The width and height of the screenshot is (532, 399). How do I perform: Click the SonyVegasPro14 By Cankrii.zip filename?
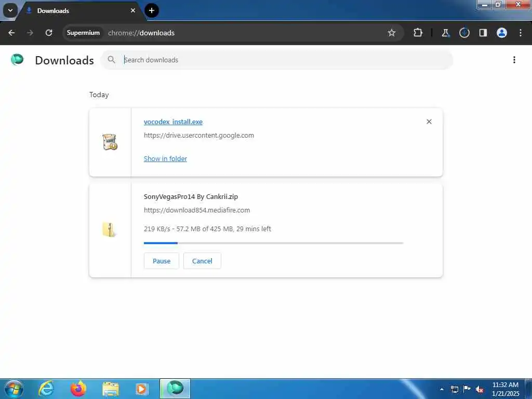click(x=191, y=197)
